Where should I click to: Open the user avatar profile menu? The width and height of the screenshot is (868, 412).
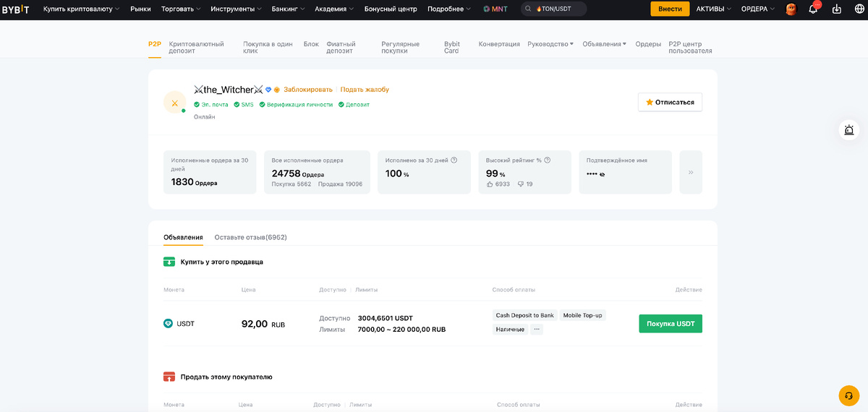(x=791, y=9)
